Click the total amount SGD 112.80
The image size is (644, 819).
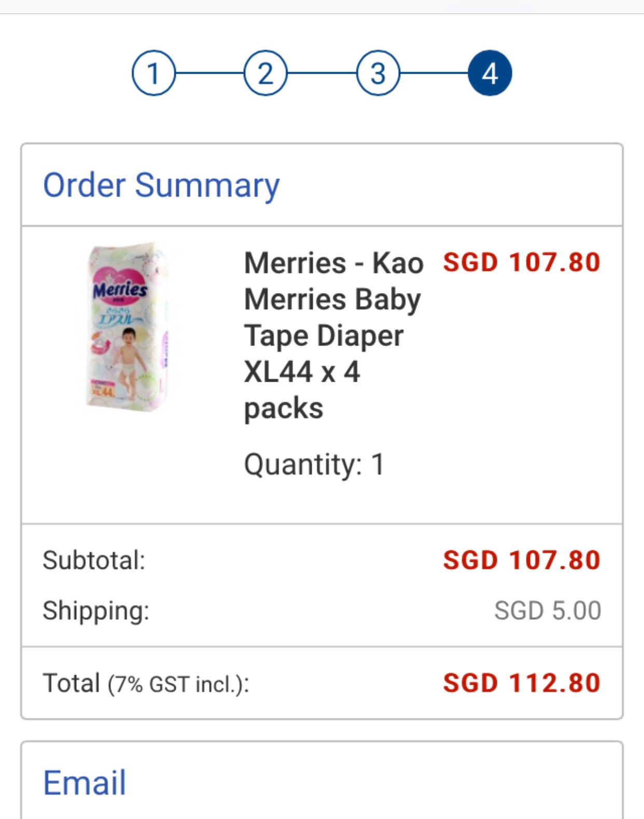[x=522, y=683]
